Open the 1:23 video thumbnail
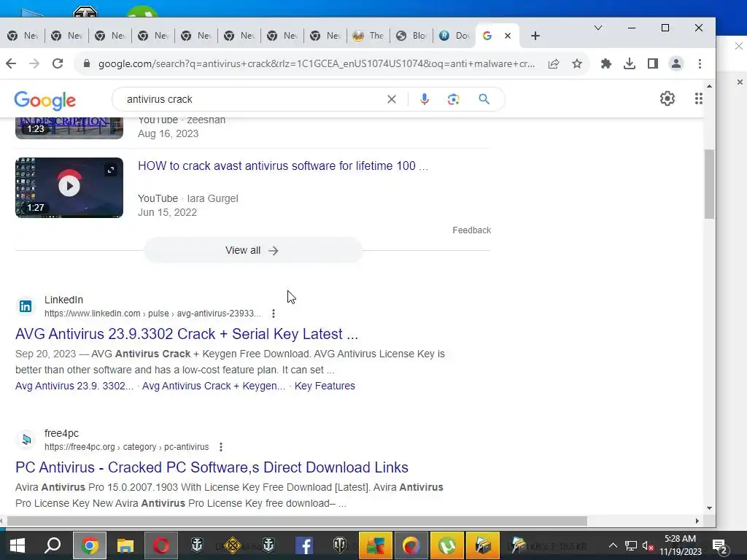747x560 pixels. pos(69,128)
